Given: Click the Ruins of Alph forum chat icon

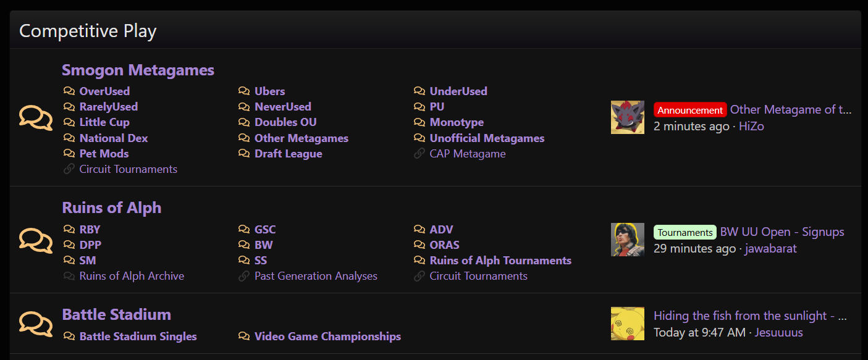Looking at the screenshot, I should coord(36,240).
